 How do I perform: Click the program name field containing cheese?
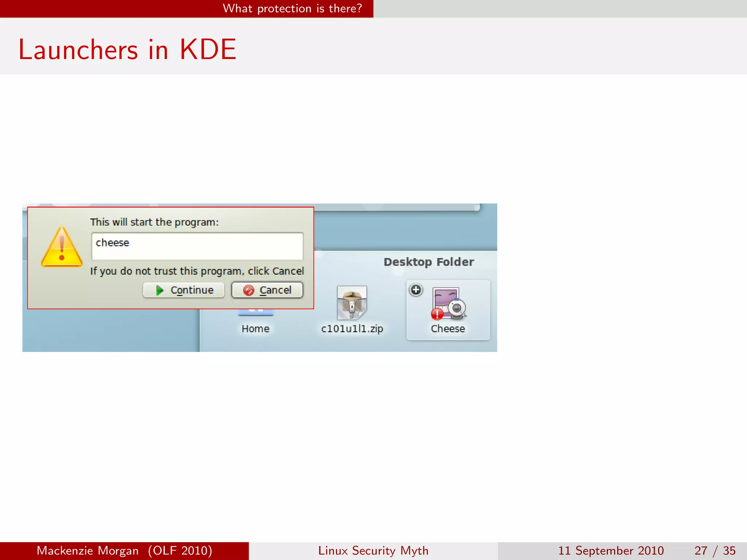pyautogui.click(x=197, y=246)
